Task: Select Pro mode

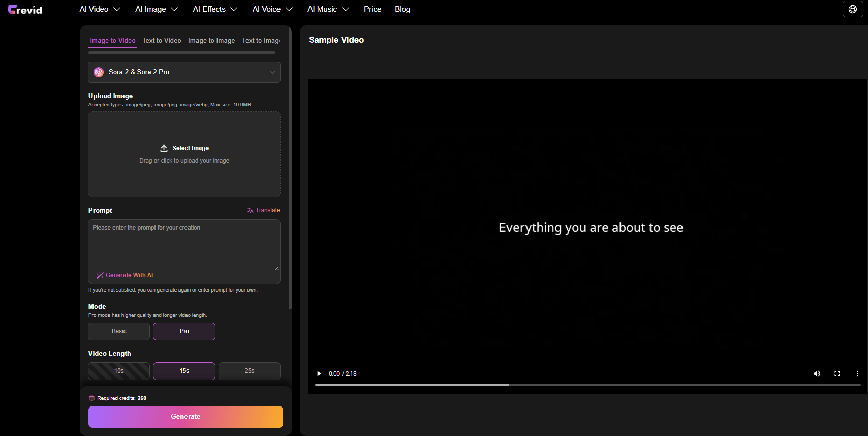Action: [184, 331]
